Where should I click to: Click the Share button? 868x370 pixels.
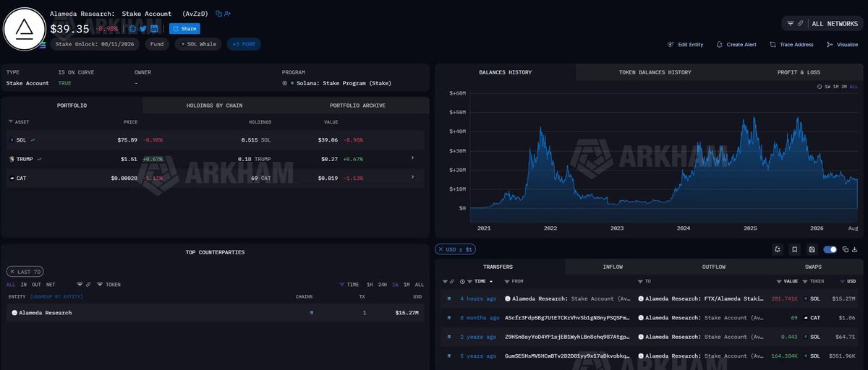(x=184, y=29)
